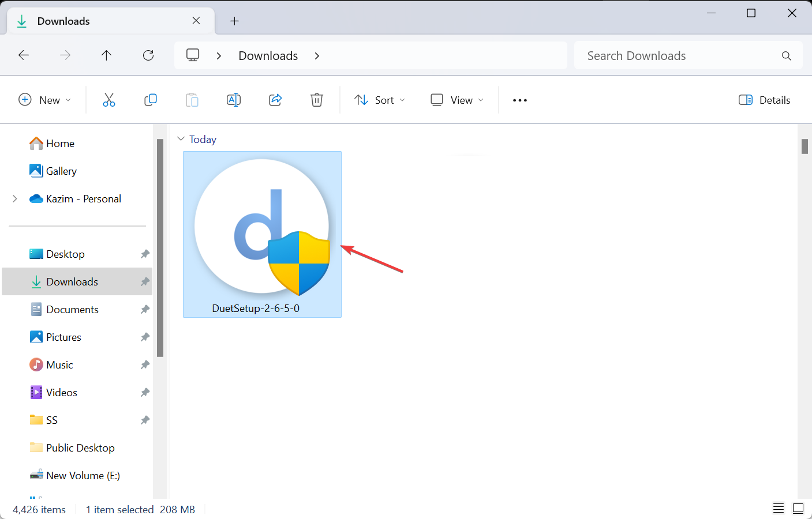
Task: Open the Sort options dropdown
Action: click(379, 99)
